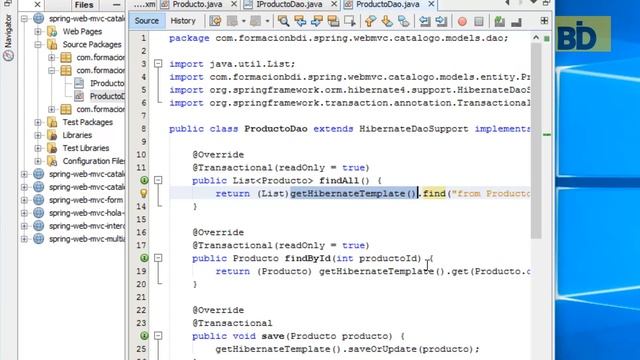640x360 pixels.
Task: Click the Last Edit toolbar icon
Action: [215, 21]
